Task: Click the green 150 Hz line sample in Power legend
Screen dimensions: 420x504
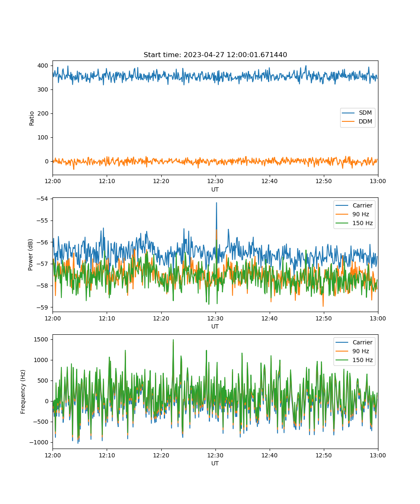Action: 342,223
